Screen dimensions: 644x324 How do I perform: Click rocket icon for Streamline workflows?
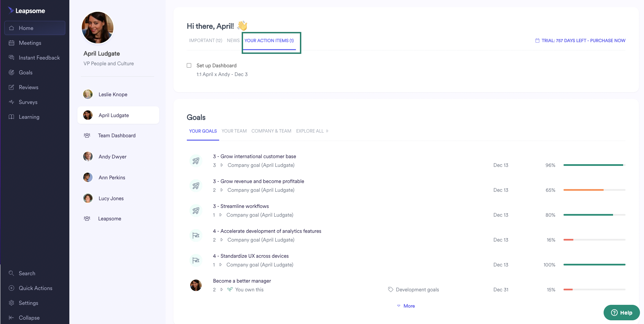coord(196,211)
